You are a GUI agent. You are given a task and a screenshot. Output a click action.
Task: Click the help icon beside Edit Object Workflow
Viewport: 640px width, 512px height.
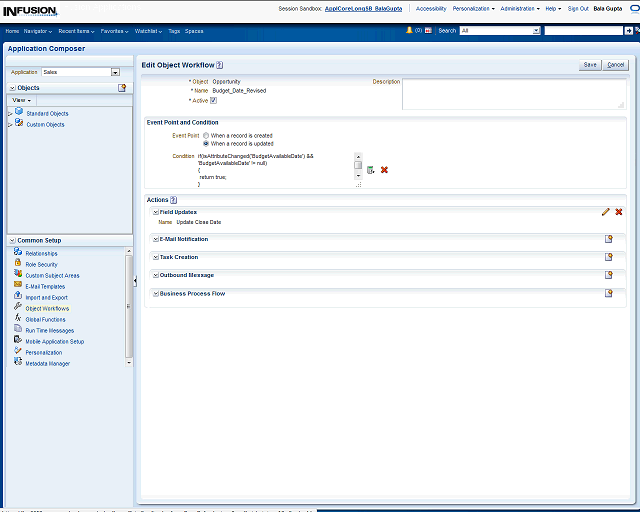click(x=219, y=64)
